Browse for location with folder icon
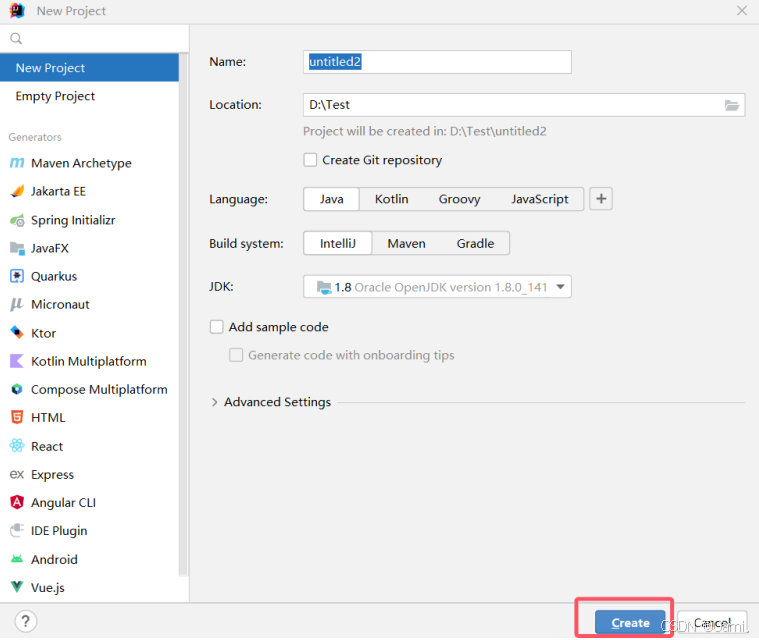Screen dimensions: 759x640 pyautogui.click(x=731, y=105)
